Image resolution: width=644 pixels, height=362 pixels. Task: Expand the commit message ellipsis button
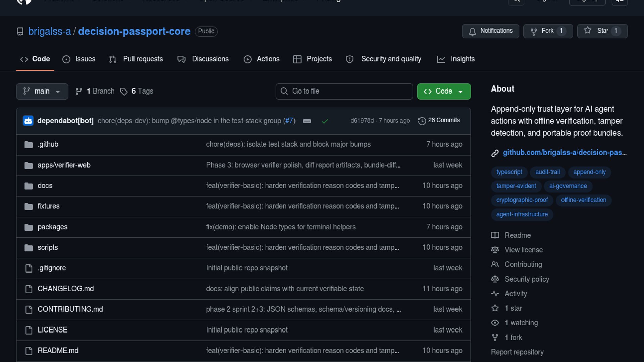[x=307, y=121]
